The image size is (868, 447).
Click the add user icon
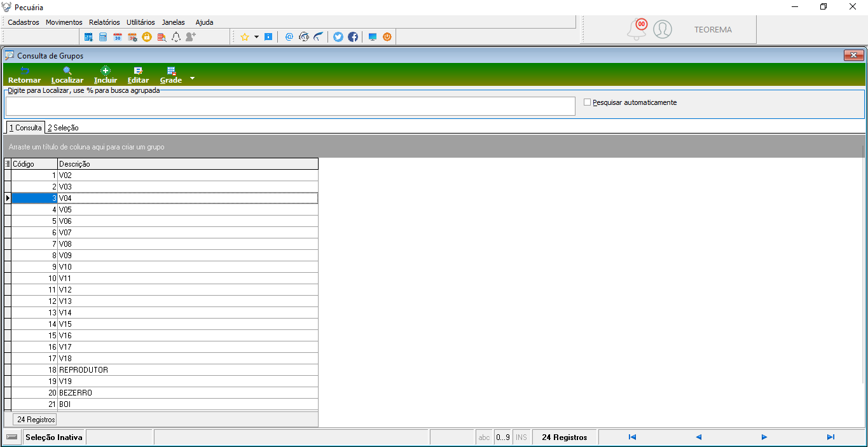point(191,37)
